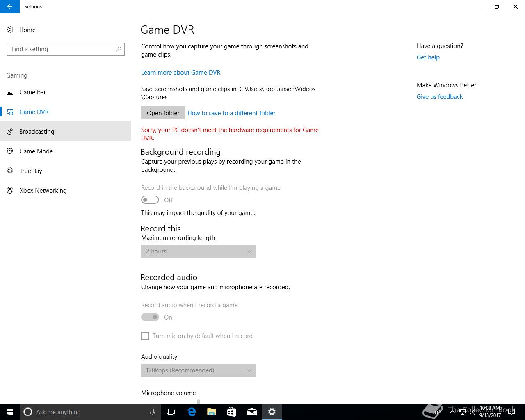525x420 pixels.
Task: Click the taskbar clock and date
Action: (490, 412)
